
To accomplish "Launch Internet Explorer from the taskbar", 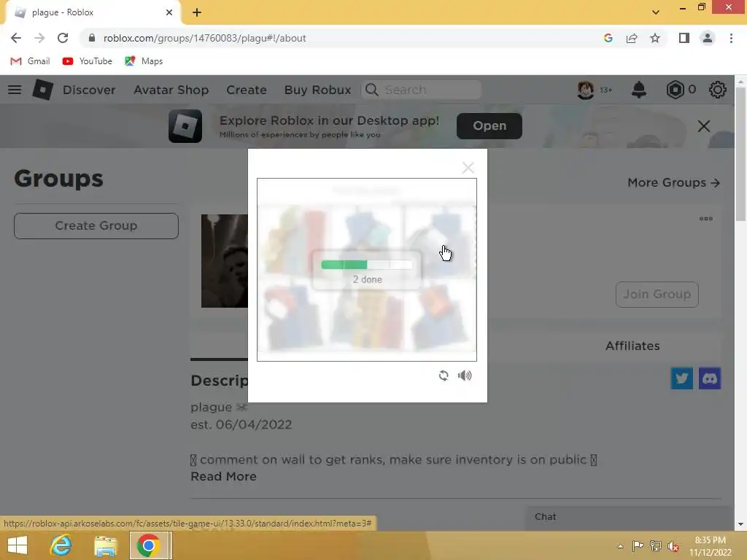I will coord(61,545).
